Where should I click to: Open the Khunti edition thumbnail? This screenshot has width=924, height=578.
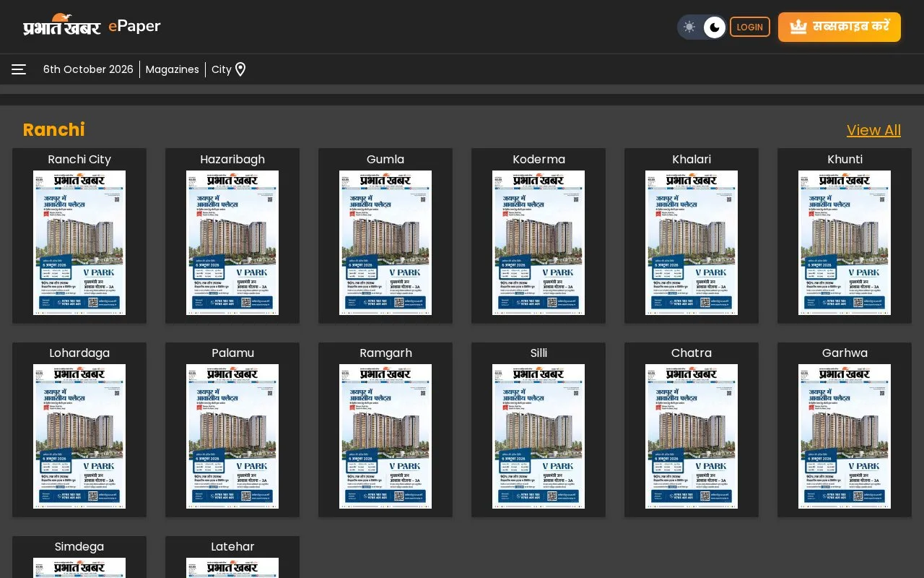(845, 243)
